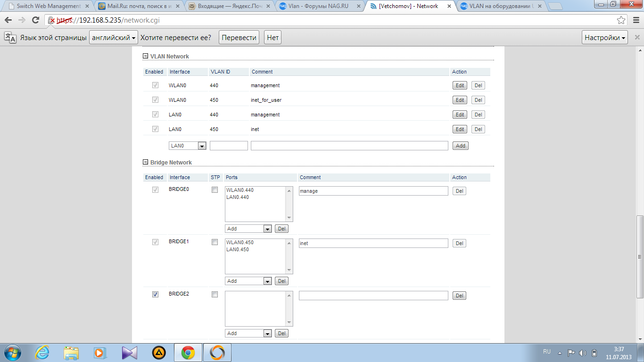Open Internet Explorer from the taskbar
The width and height of the screenshot is (644, 362).
pos(42,353)
